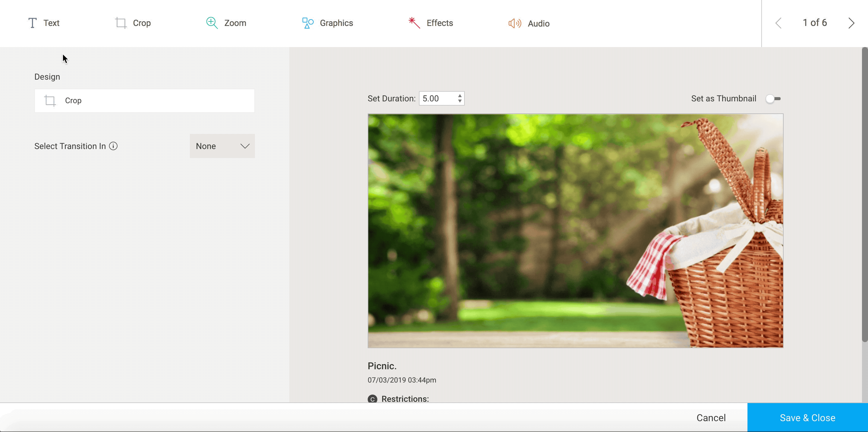Switch to the Zoom tab label
Viewport: 868px width, 432px height.
(x=235, y=23)
